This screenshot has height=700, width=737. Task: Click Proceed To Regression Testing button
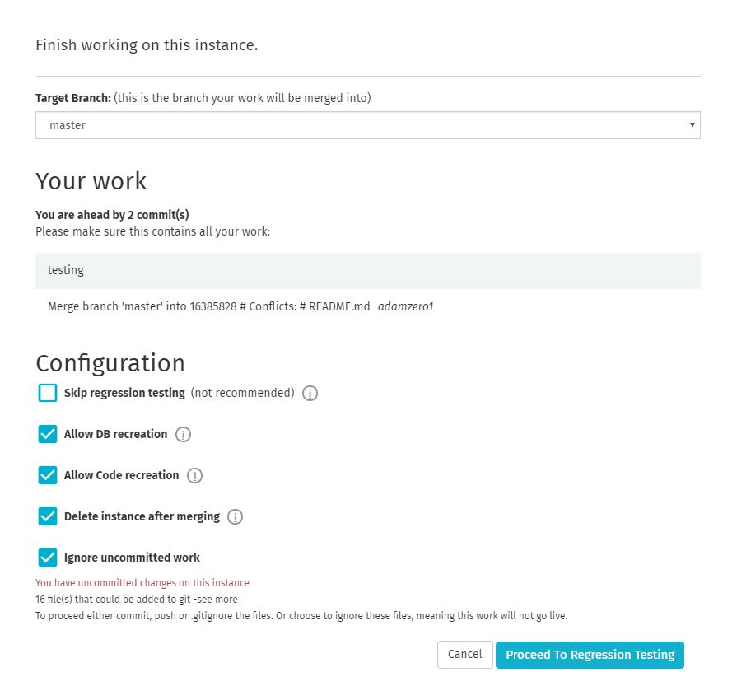click(x=590, y=655)
